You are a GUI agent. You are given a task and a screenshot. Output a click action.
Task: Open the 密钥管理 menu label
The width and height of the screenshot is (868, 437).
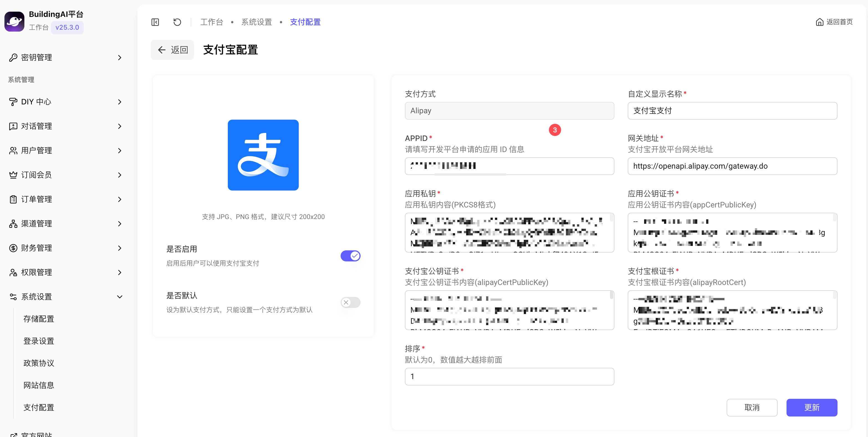tap(36, 58)
